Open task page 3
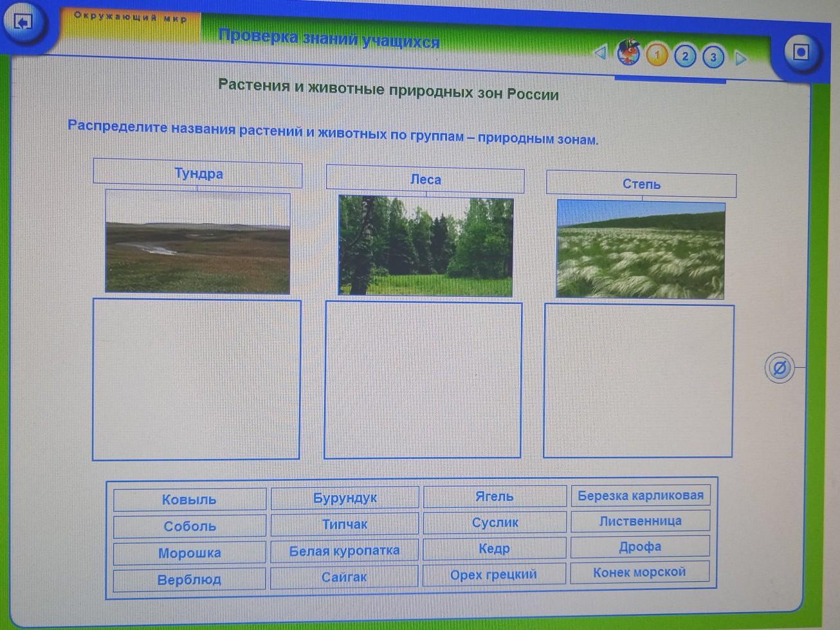840x630 pixels. coord(713,58)
